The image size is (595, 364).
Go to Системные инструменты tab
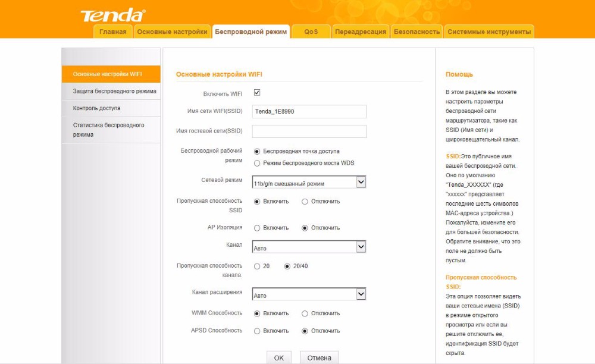pos(488,32)
